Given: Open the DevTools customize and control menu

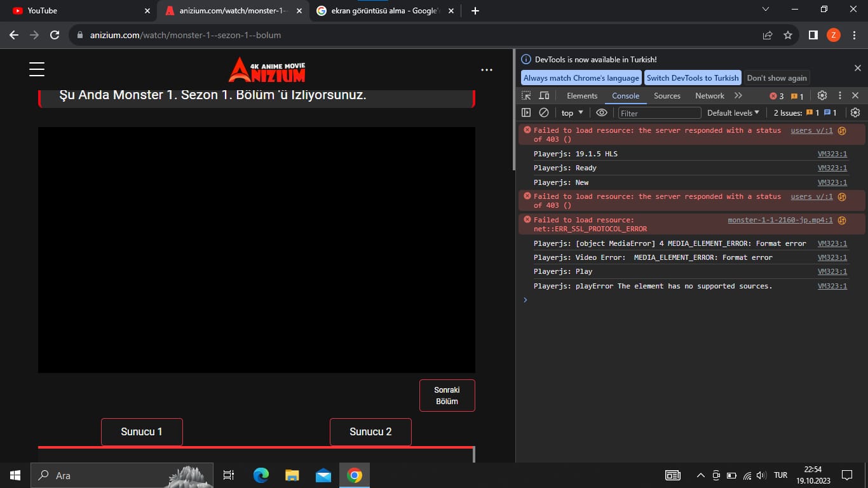Looking at the screenshot, I should click(839, 95).
